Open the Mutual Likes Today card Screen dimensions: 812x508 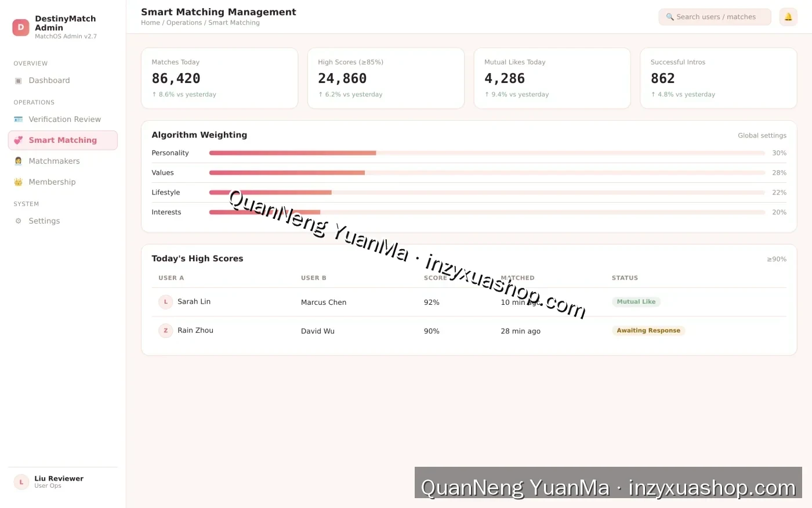tap(552, 78)
